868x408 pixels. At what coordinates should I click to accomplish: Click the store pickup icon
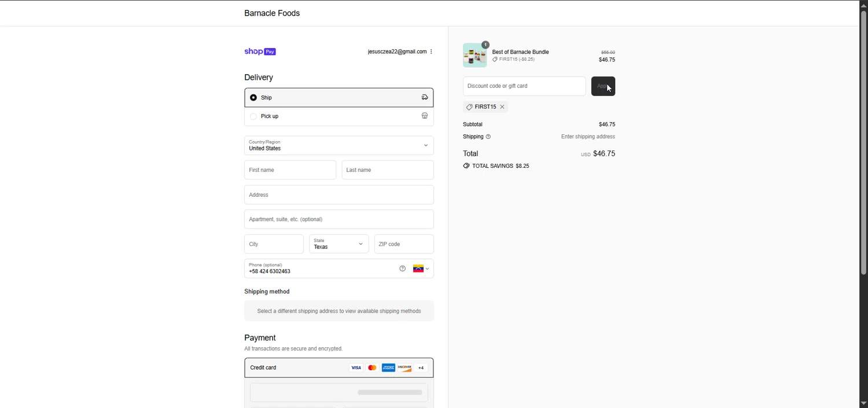(x=425, y=116)
